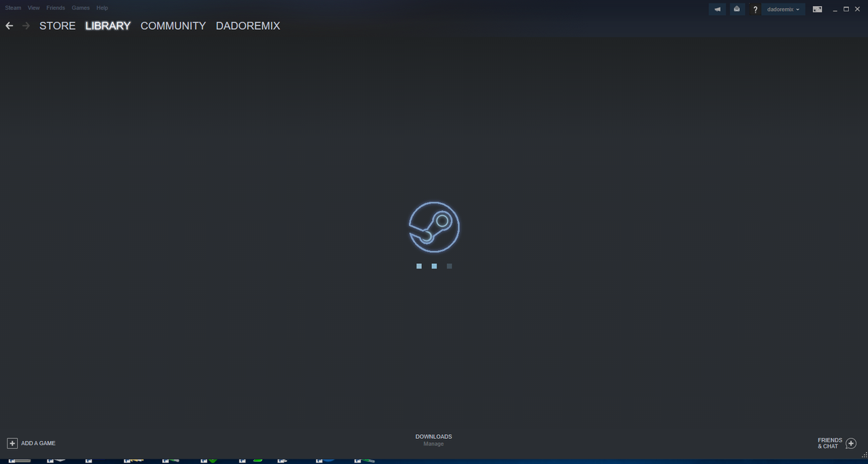This screenshot has height=464, width=868.
Task: Go back with the left arrow
Action: tap(9, 26)
